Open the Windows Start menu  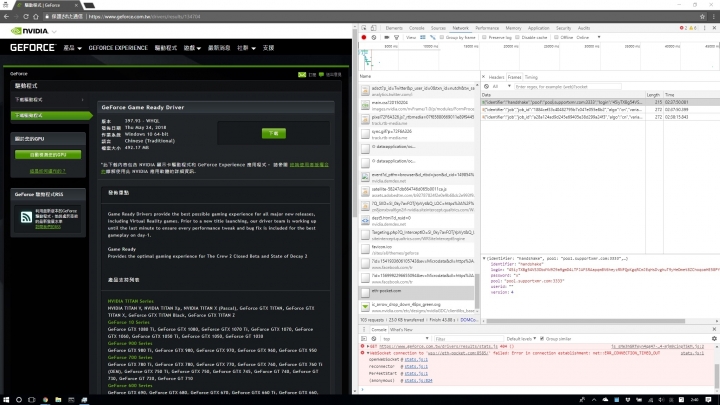6,400
